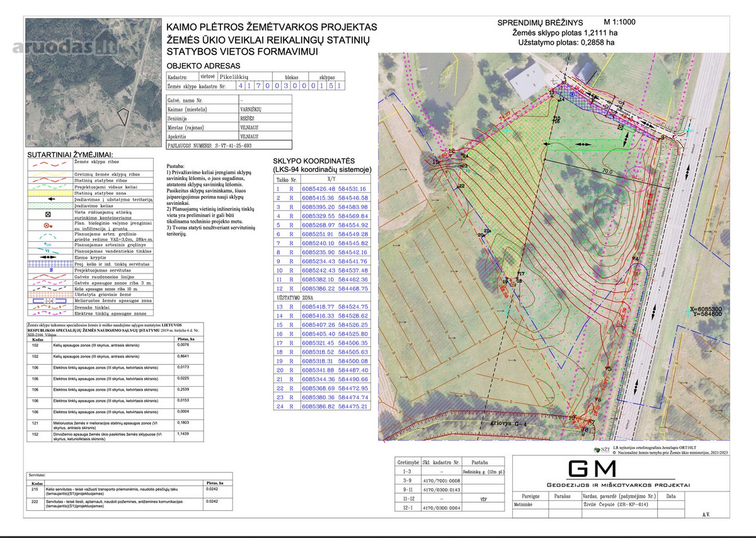Click the "70.0" dimension on the map
Screen dimensions: 756x538
[x=607, y=171]
